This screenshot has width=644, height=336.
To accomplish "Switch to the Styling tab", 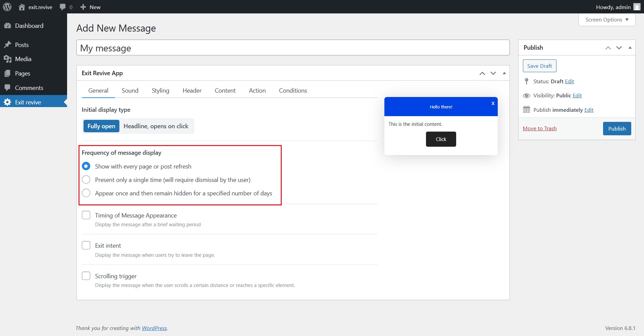I will tap(160, 91).
